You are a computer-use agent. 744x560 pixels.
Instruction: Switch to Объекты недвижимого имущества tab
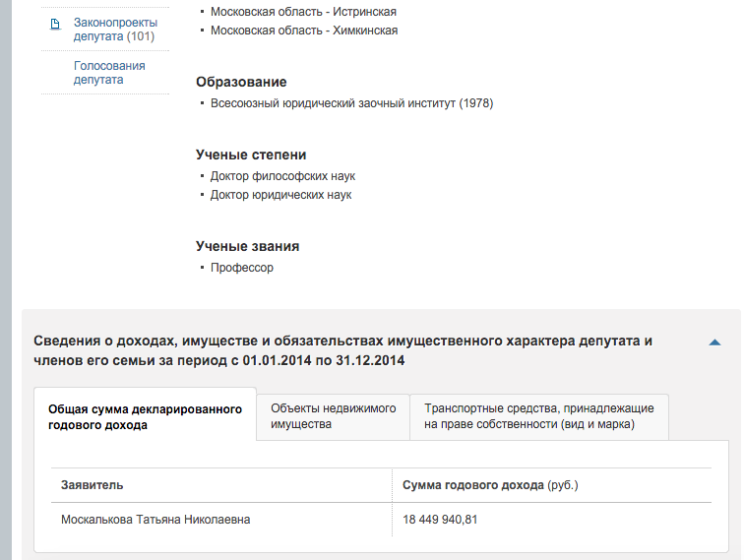click(x=333, y=416)
